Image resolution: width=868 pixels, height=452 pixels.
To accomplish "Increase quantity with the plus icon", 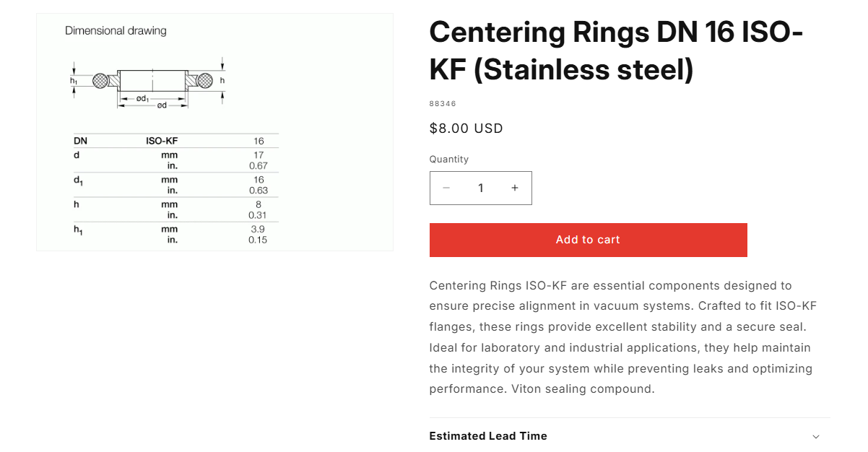I will [515, 188].
